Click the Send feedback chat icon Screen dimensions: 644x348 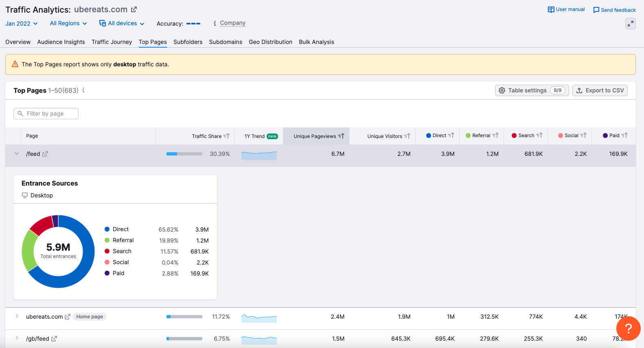coord(596,10)
